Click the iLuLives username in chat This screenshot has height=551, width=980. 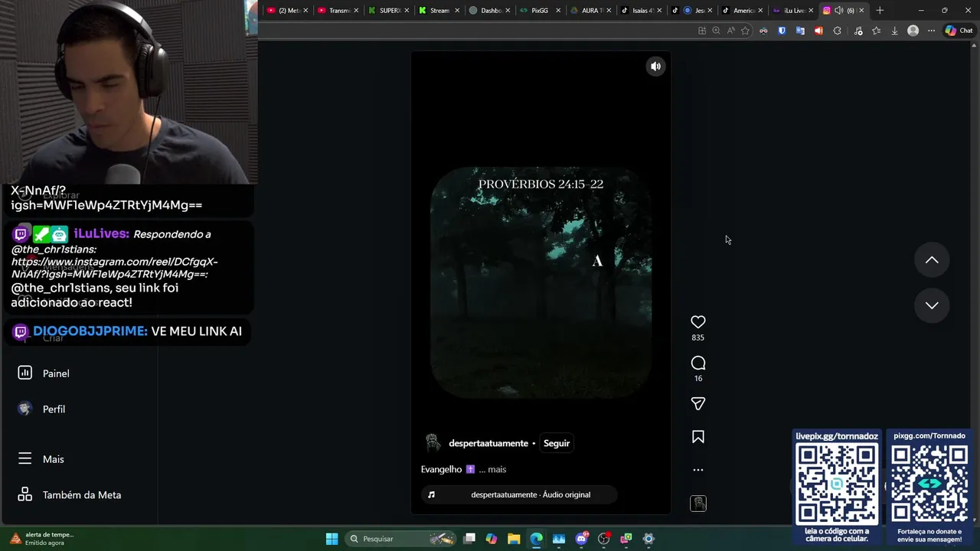tap(101, 233)
